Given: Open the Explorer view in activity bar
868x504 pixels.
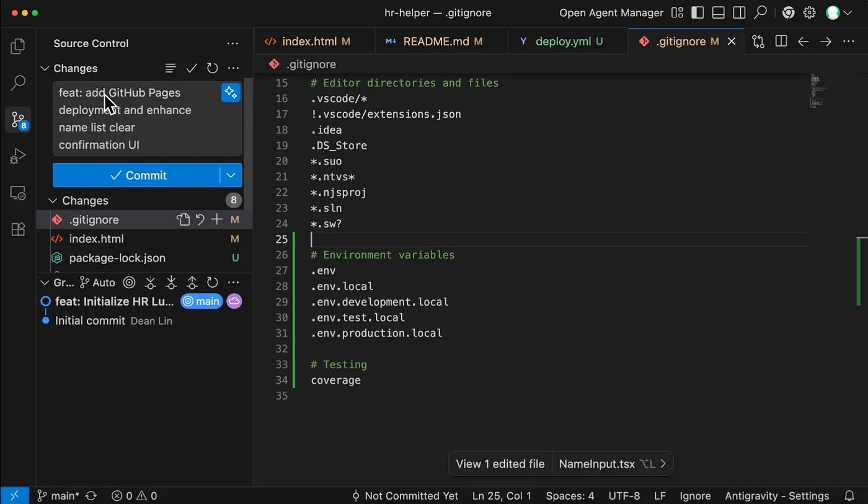Looking at the screenshot, I should click(18, 46).
